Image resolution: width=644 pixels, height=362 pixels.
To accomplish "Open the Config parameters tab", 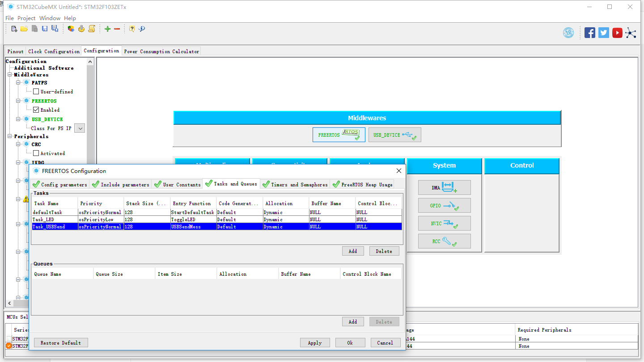I will click(x=59, y=184).
